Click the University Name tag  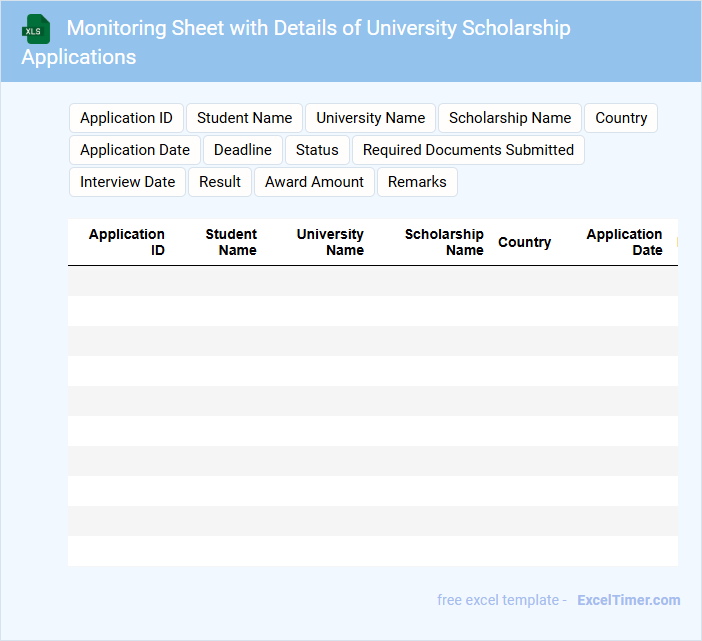(x=370, y=118)
